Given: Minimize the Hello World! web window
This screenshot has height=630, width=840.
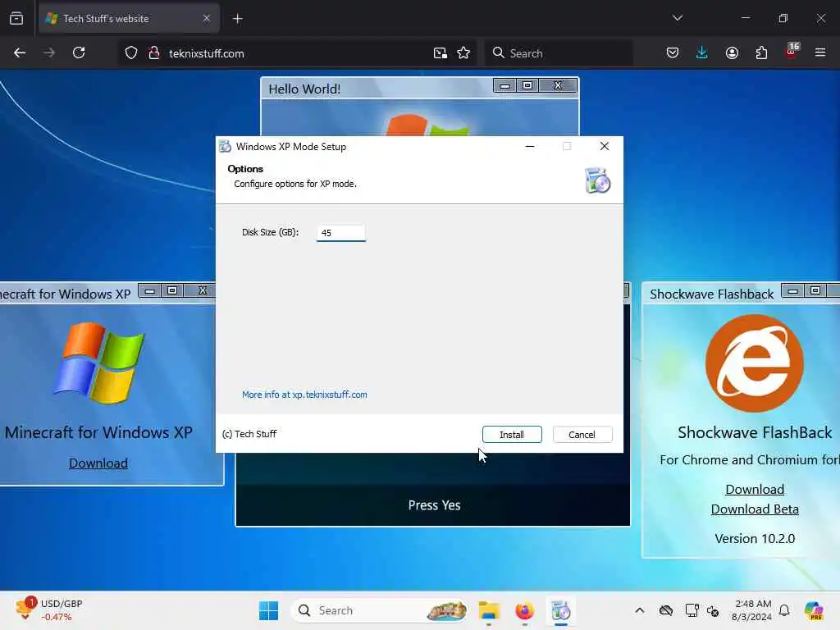Looking at the screenshot, I should click(x=504, y=85).
